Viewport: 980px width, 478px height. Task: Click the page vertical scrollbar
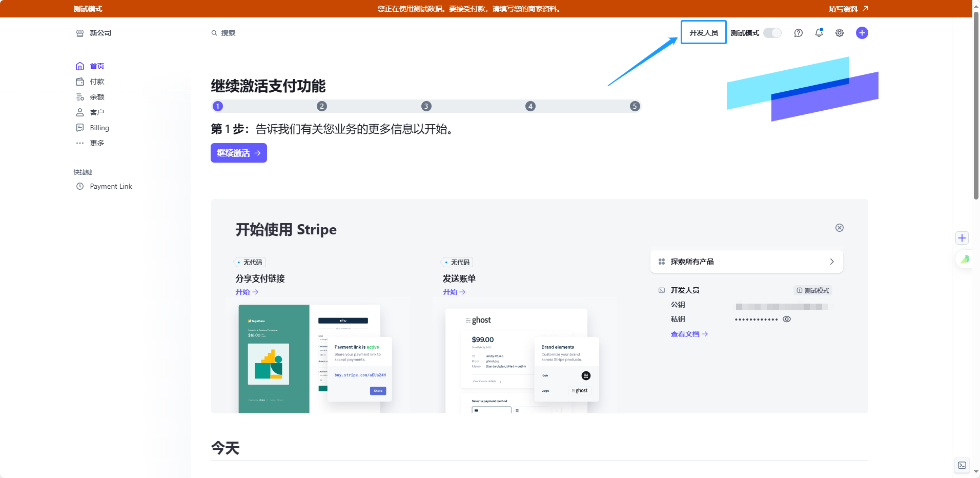[x=976, y=105]
